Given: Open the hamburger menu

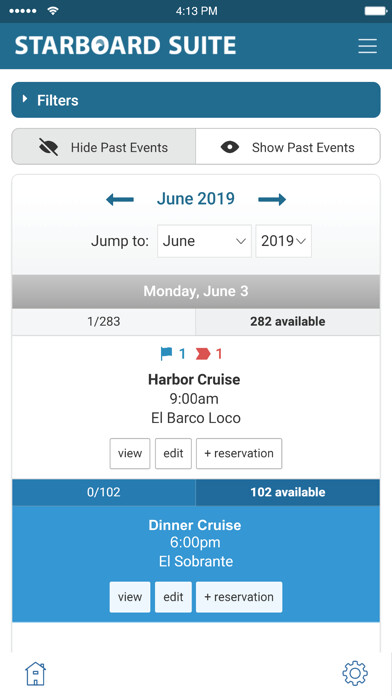Looking at the screenshot, I should coord(368,46).
